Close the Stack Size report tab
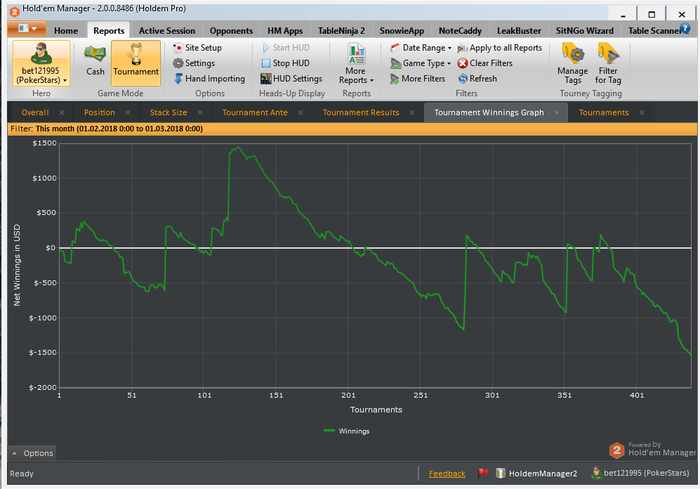This screenshot has height=489, width=700. 200,113
